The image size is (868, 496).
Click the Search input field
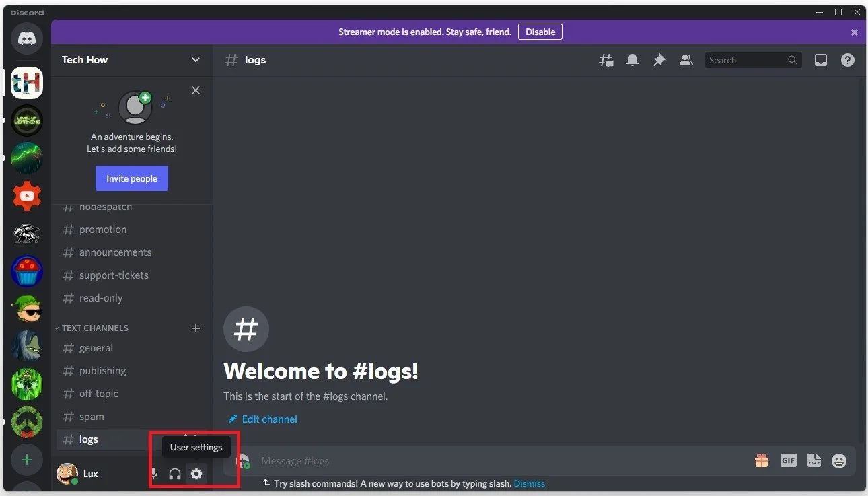[x=747, y=60]
